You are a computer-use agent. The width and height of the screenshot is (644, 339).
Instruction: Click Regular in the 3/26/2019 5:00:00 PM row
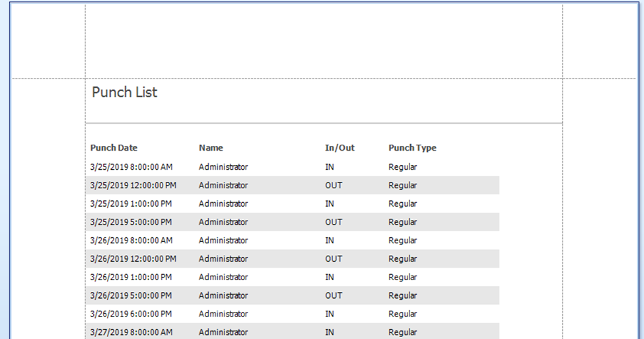coord(402,295)
